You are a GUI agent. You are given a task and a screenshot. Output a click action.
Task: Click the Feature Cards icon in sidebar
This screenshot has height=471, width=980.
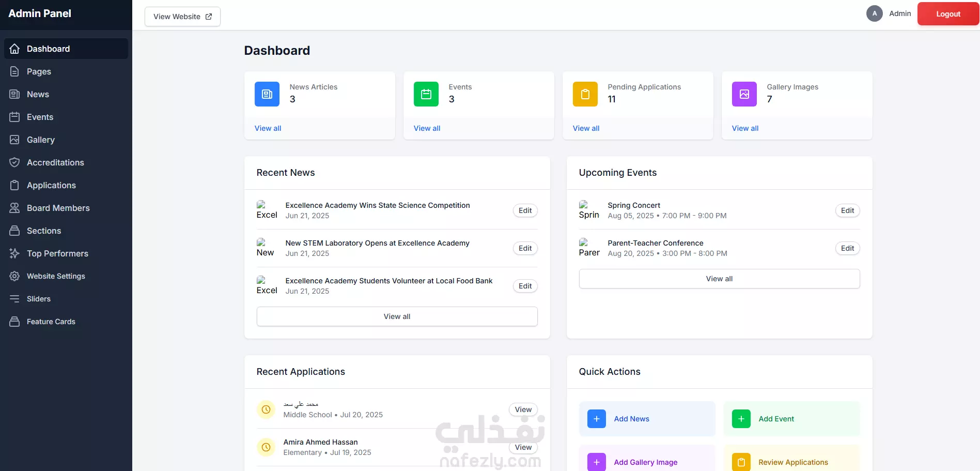14,322
